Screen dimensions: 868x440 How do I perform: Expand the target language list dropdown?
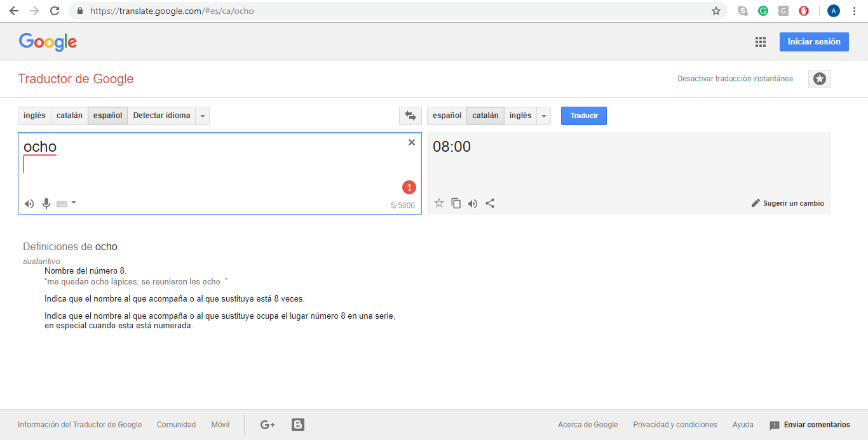544,116
